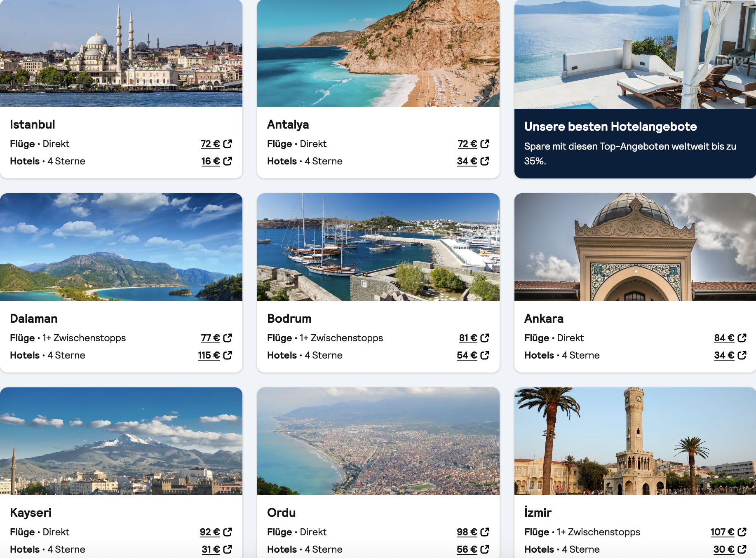The width and height of the screenshot is (756, 558).
Task: Open external link icon beside Ordu 56 € hotels
Action: [x=485, y=549]
